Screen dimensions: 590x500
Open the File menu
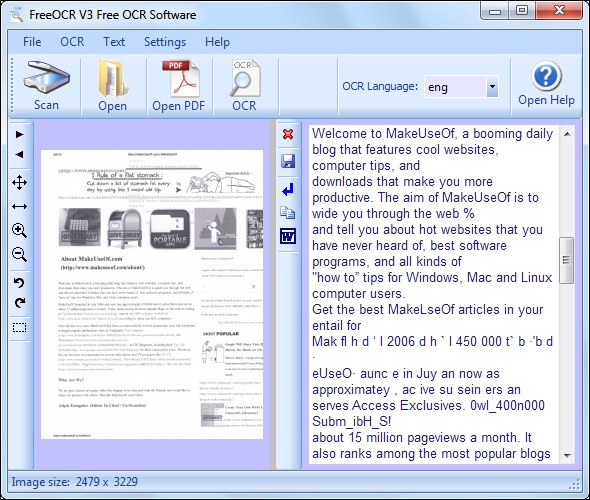(x=32, y=42)
